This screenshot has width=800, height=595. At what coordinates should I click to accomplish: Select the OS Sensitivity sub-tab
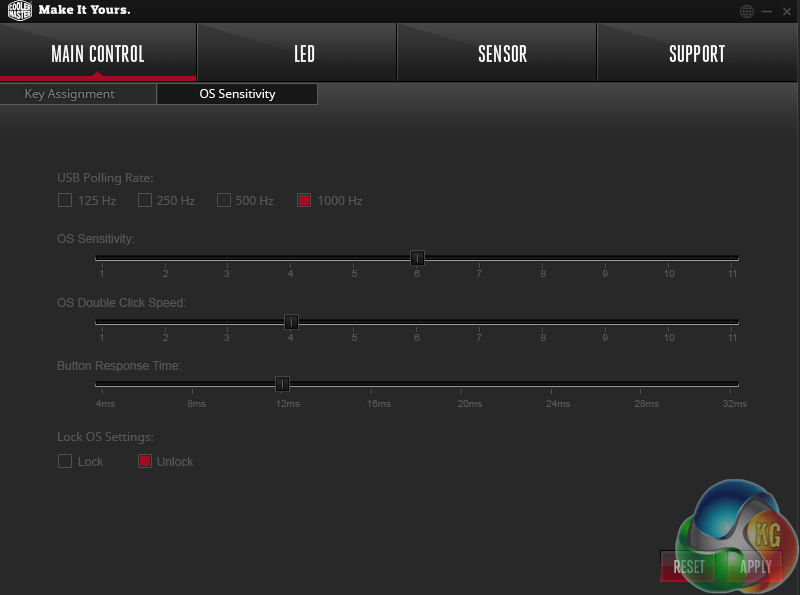click(x=237, y=94)
